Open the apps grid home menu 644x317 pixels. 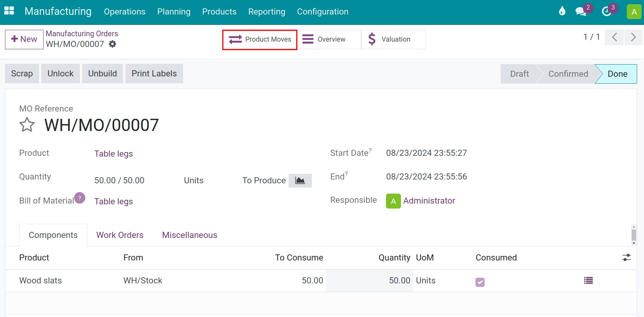click(x=9, y=11)
